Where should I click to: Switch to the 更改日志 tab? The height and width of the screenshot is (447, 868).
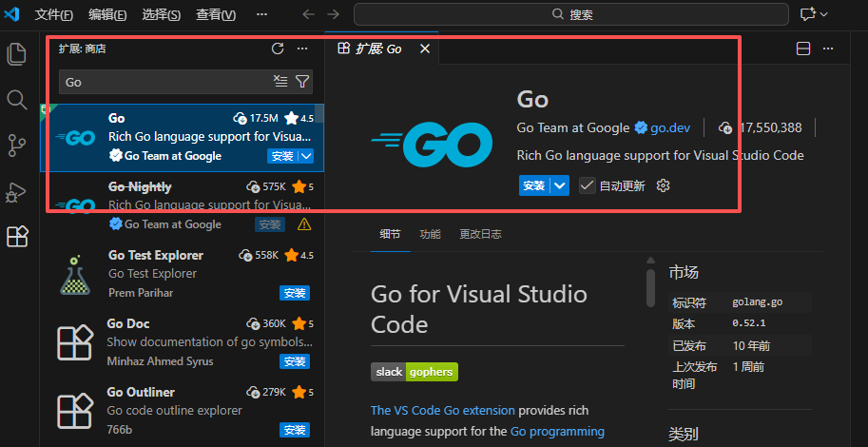480,234
